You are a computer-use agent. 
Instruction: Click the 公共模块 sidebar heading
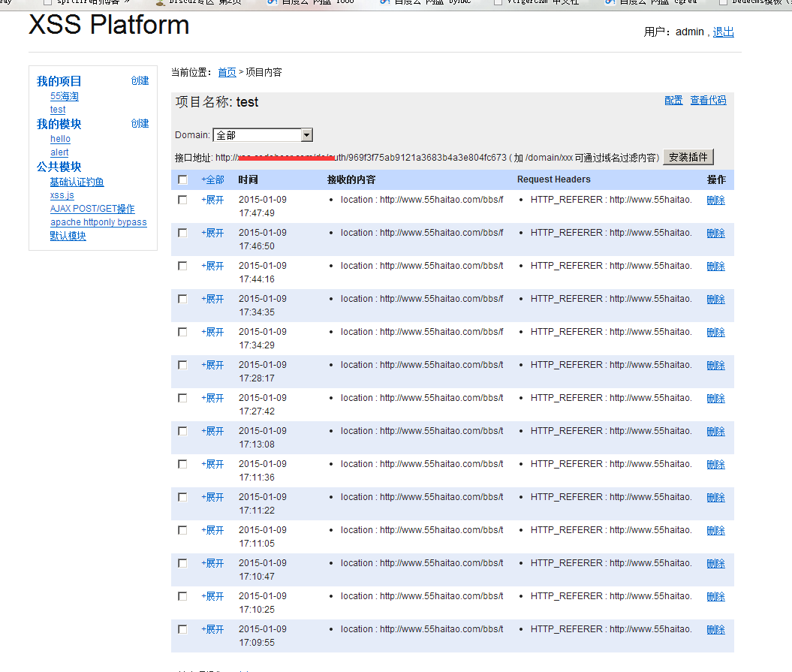(x=59, y=167)
